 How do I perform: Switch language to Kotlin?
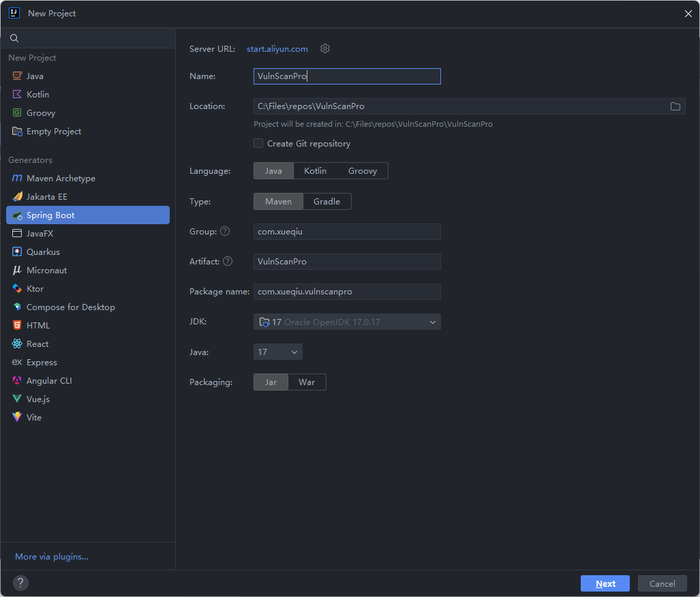coord(315,171)
